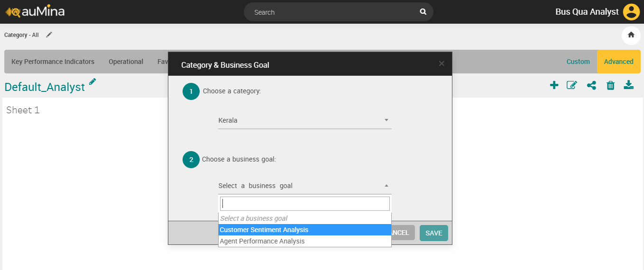Choose Customer Sentiment Analysis option
Viewport: 644px width, 270px height.
pos(305,230)
